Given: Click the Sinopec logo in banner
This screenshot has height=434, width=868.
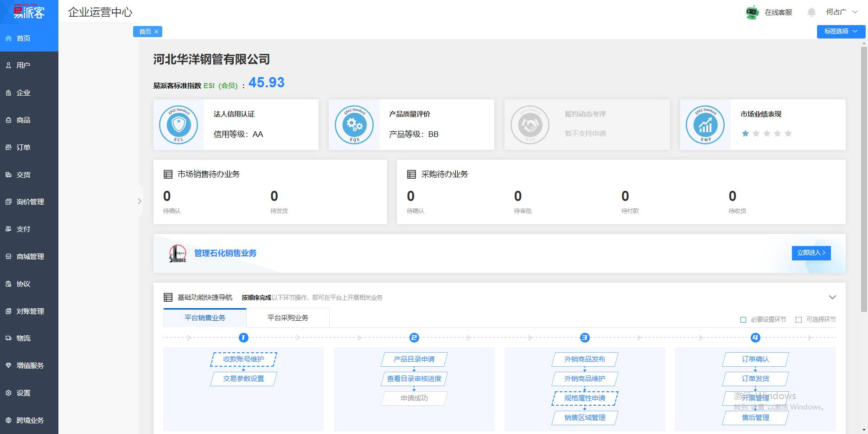Looking at the screenshot, I should (178, 253).
